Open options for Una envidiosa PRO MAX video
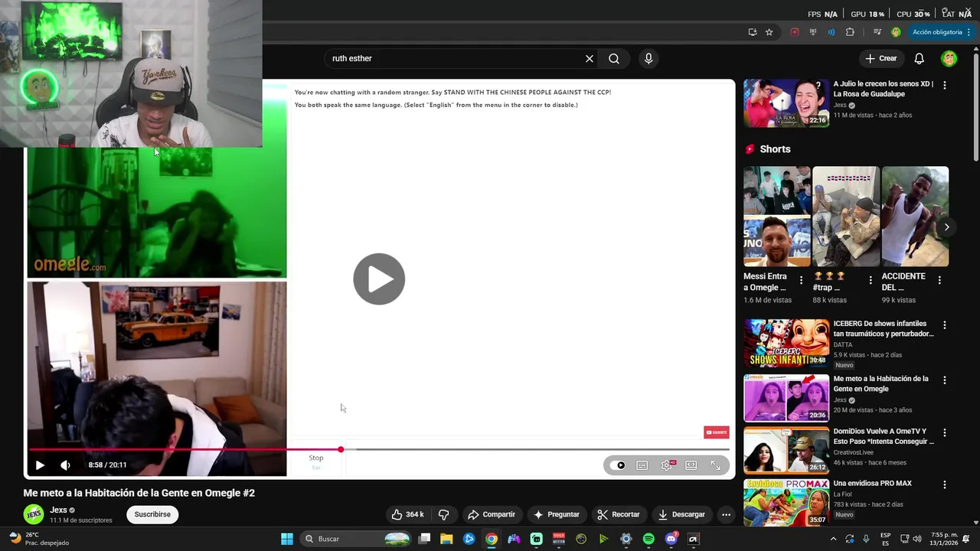 point(944,484)
